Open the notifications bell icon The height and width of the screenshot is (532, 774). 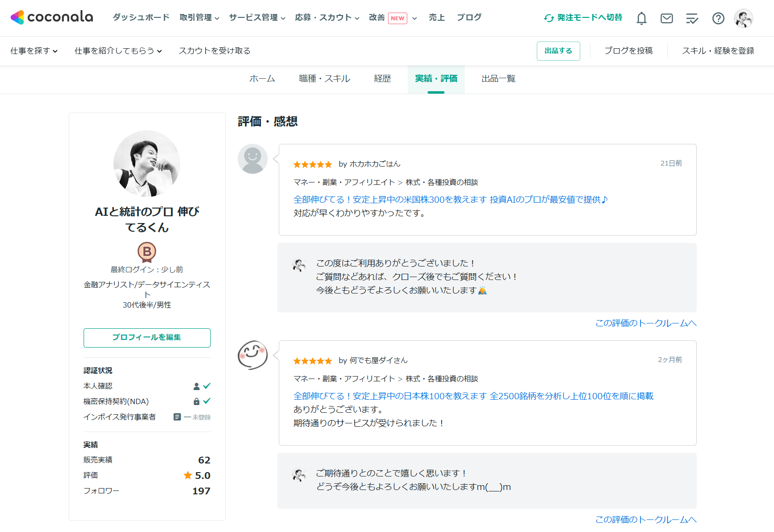(642, 18)
